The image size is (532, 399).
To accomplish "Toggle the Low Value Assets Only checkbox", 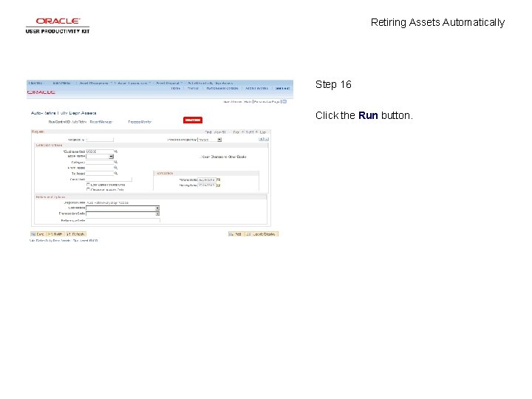I will (x=88, y=185).
